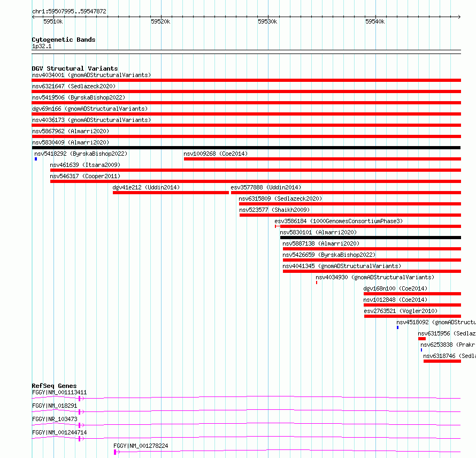Open the esv3577888 (Uddin2014) label
This screenshot has width=476, height=458.
tap(266, 187)
